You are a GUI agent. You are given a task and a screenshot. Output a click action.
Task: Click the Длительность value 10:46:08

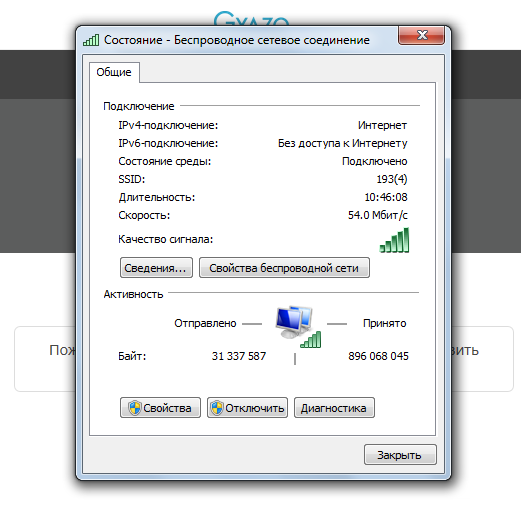pos(386,197)
